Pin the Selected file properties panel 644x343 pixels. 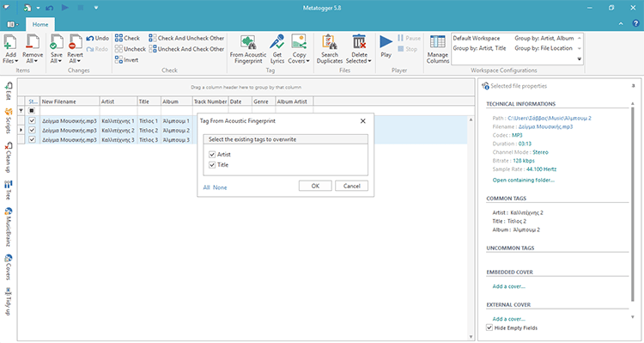click(x=633, y=86)
